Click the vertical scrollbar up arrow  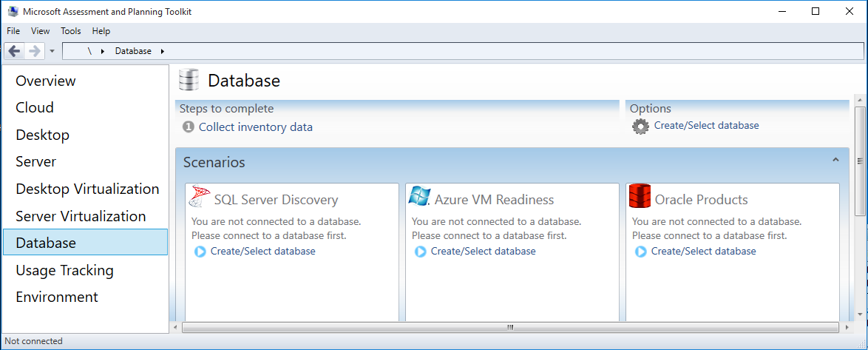point(860,99)
